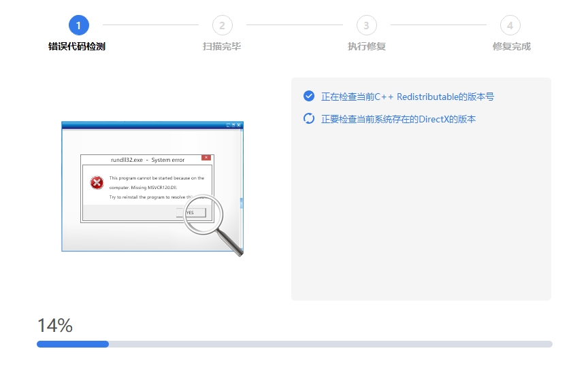The width and height of the screenshot is (588, 387).
Task: Open the 执行修复 step label
Action: coord(366,46)
